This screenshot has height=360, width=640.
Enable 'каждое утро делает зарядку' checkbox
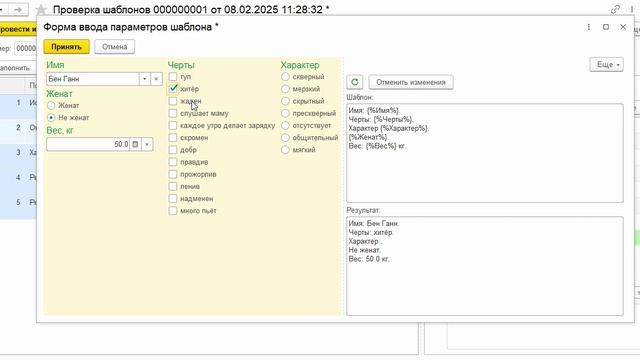point(173,125)
